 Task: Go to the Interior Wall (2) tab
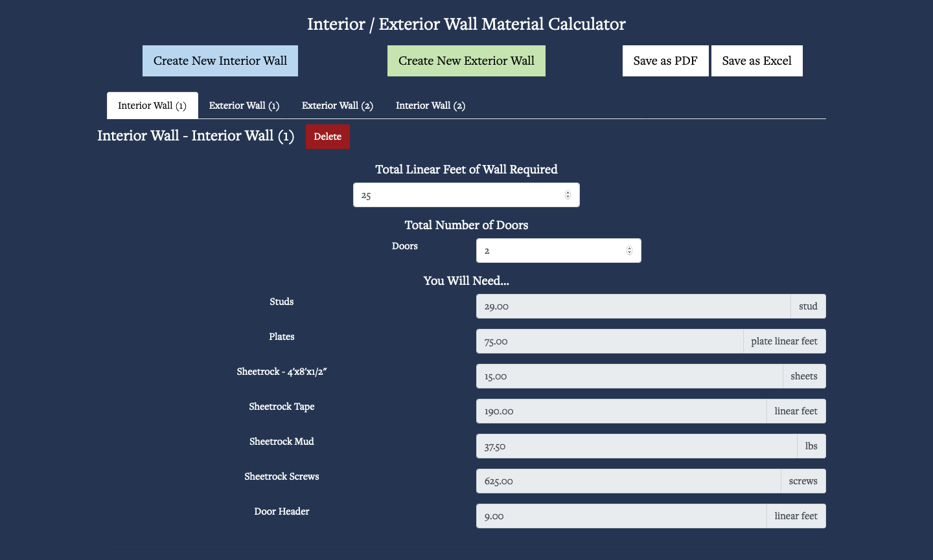point(430,106)
